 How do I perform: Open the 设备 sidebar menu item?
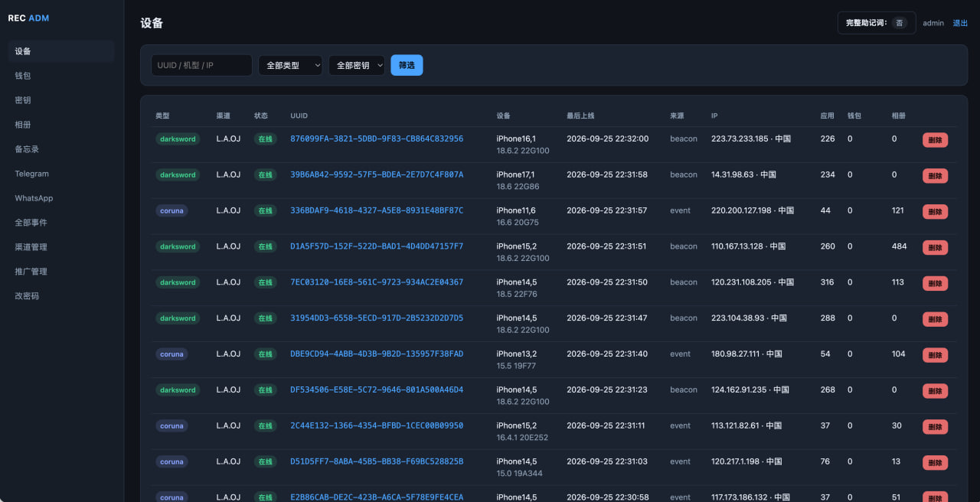pyautogui.click(x=61, y=51)
